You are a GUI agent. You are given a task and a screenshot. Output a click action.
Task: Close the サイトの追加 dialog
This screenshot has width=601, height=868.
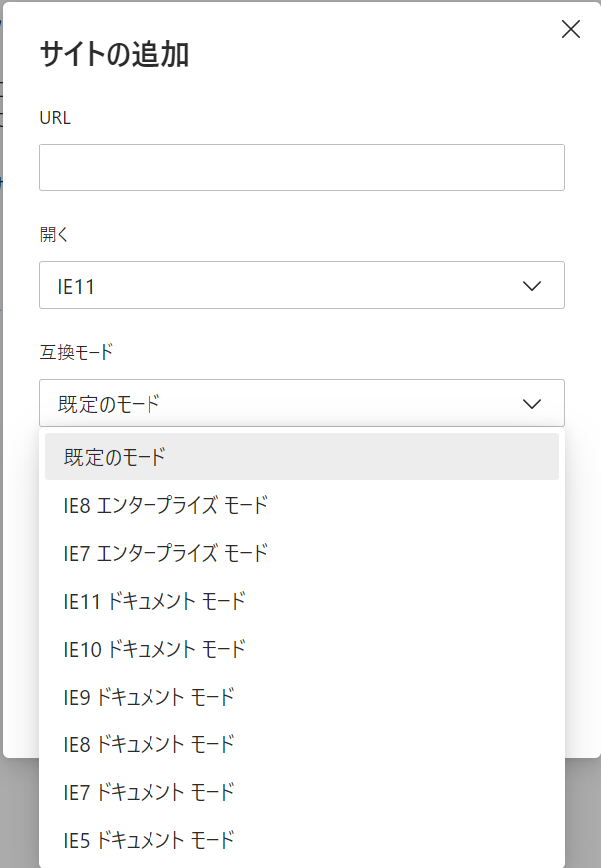pos(571,29)
